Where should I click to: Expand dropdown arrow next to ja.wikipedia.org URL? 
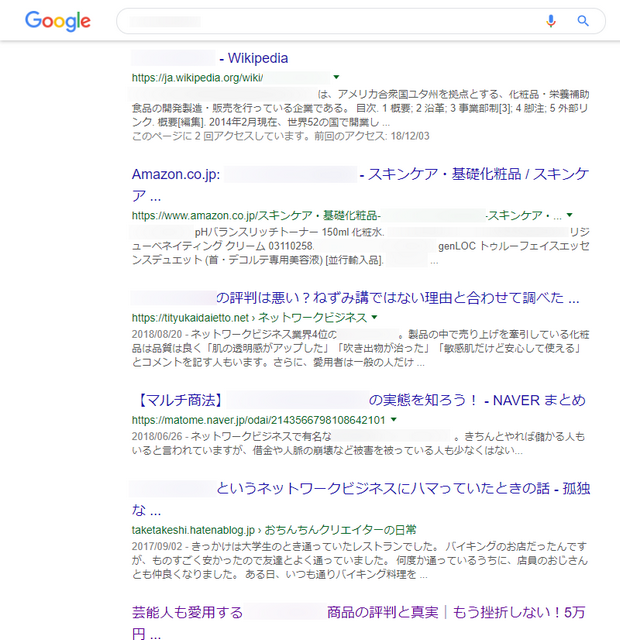click(336, 77)
